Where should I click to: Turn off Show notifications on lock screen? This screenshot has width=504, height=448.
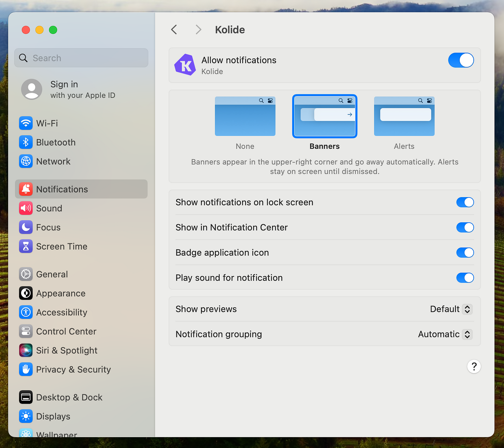[465, 202]
